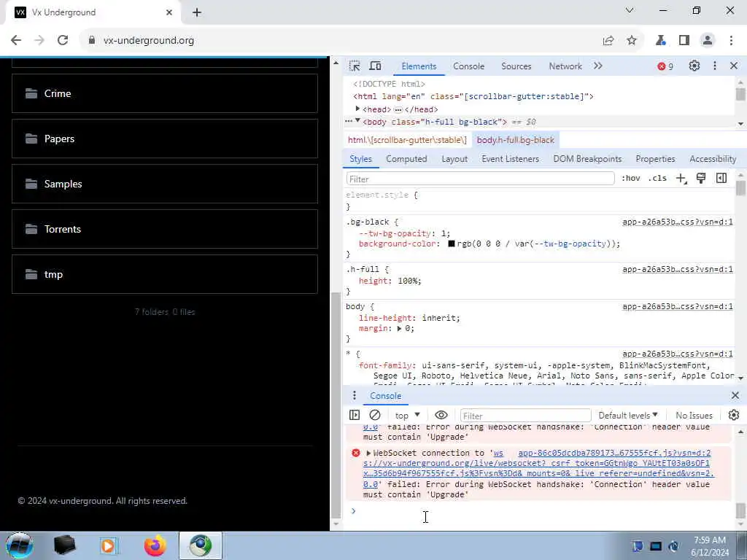Screen dimensions: 747x560
Task: Toggle the device toolbar icon
Action: pos(376,66)
